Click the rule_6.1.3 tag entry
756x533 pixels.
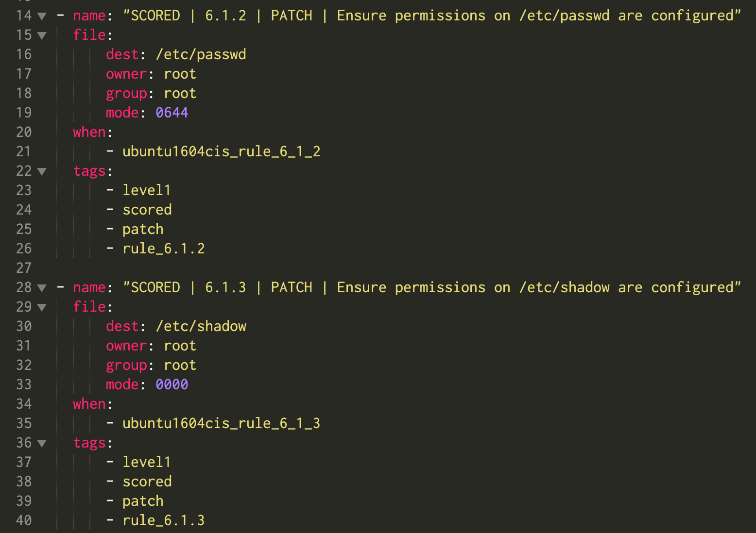164,521
